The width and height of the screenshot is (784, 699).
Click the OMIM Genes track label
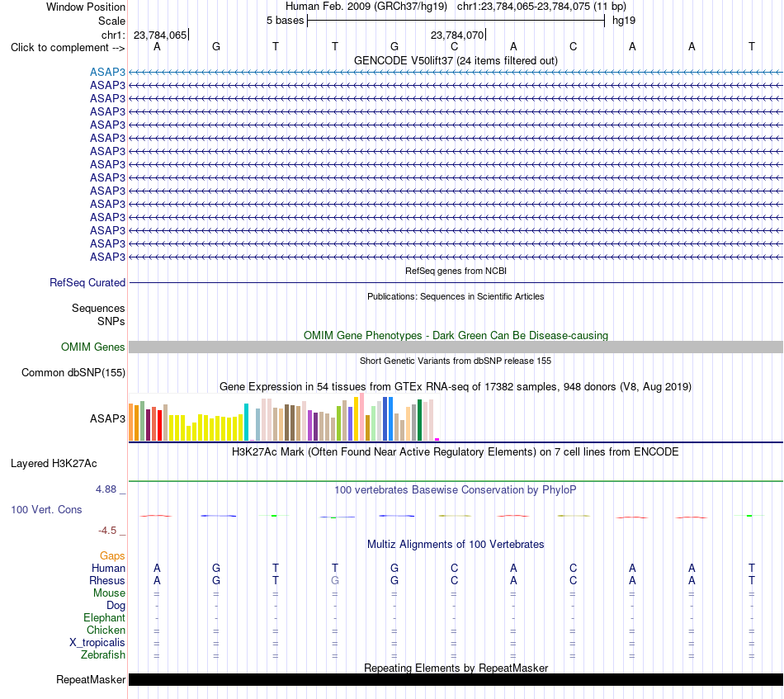[93, 347]
